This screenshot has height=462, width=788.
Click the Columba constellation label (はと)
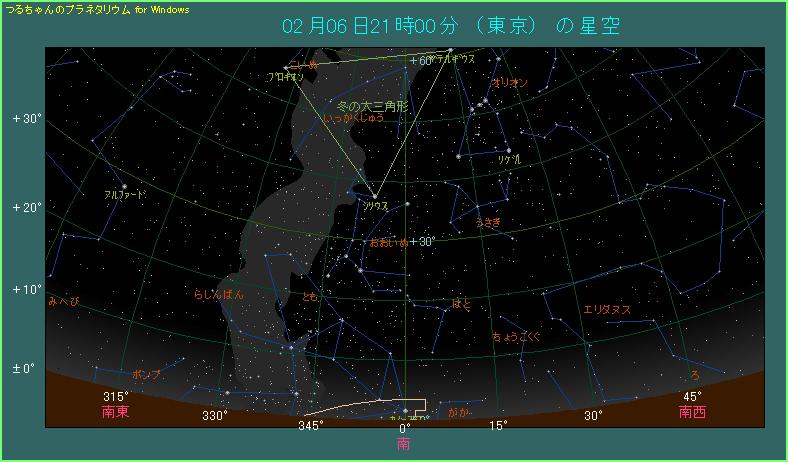click(461, 303)
